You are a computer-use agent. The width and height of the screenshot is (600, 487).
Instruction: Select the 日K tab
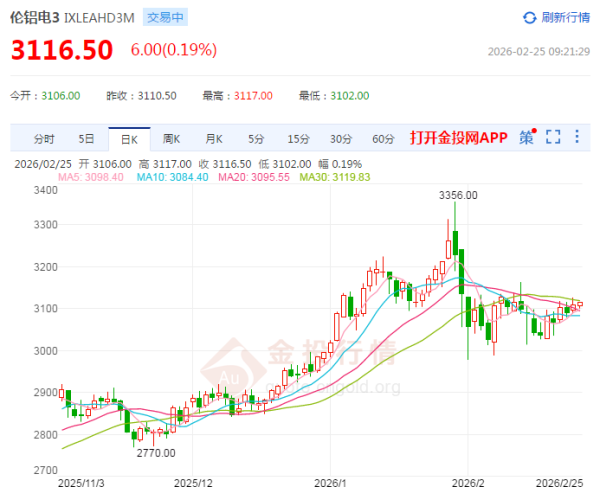pos(129,139)
